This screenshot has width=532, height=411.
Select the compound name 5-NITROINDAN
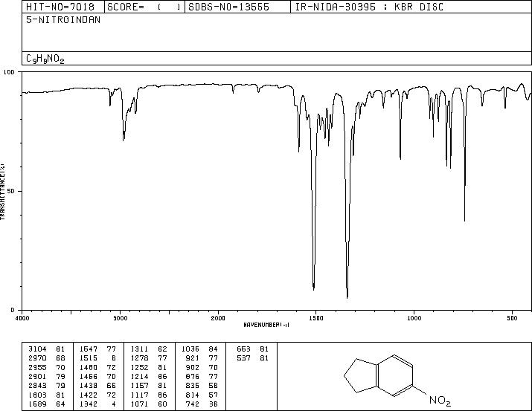pyautogui.click(x=63, y=20)
